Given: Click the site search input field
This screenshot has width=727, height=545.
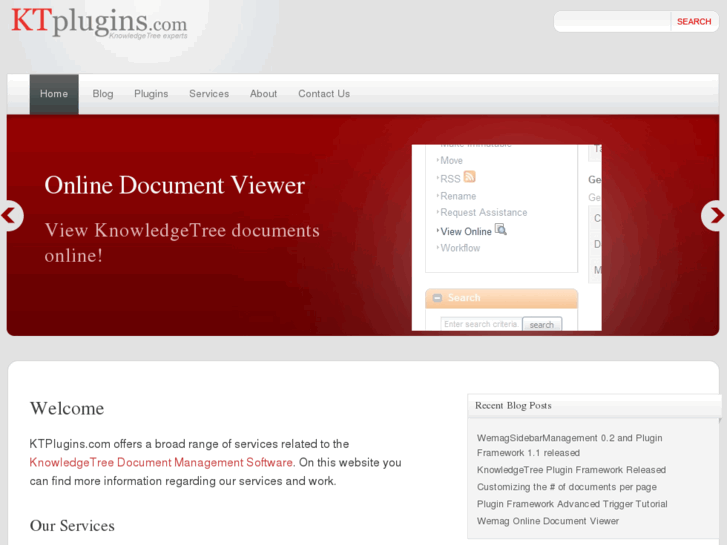Looking at the screenshot, I should tap(612, 22).
